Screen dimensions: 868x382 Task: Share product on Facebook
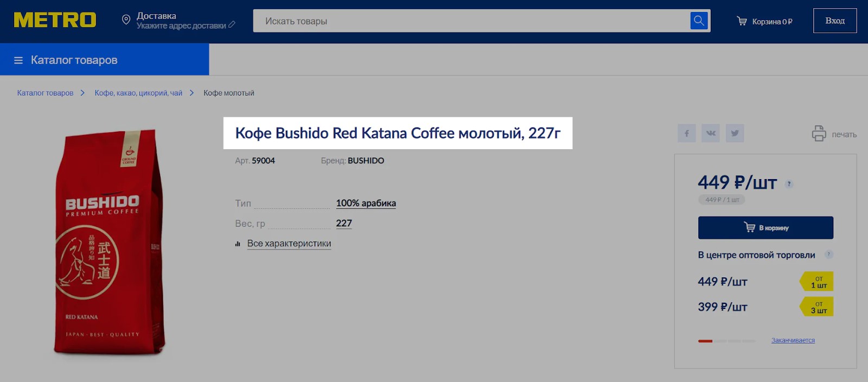pyautogui.click(x=686, y=133)
